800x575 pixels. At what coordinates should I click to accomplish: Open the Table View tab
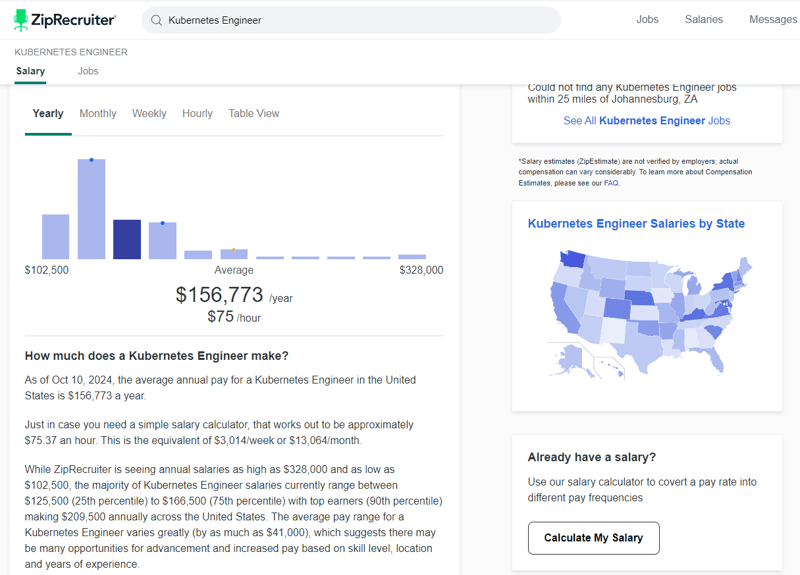254,113
